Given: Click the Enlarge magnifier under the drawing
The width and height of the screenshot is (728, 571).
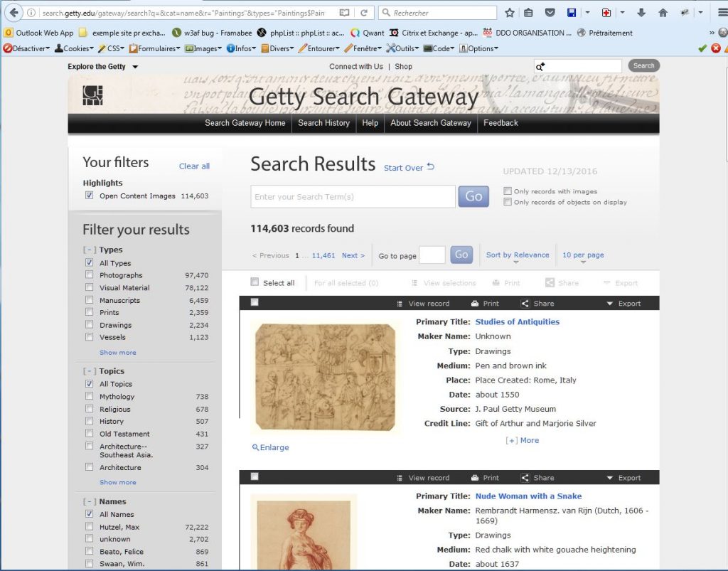Looking at the screenshot, I should pos(256,447).
